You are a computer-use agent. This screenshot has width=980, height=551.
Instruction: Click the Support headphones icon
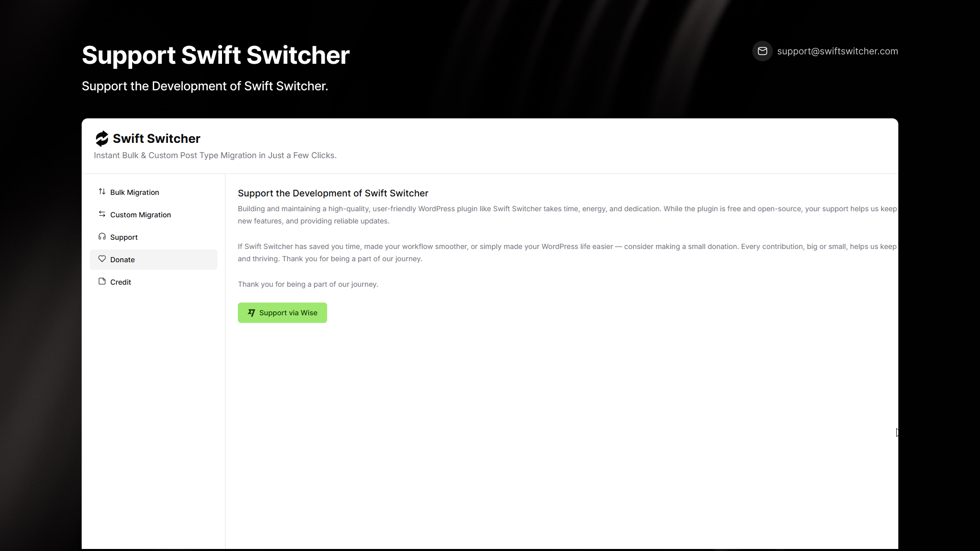(x=102, y=237)
